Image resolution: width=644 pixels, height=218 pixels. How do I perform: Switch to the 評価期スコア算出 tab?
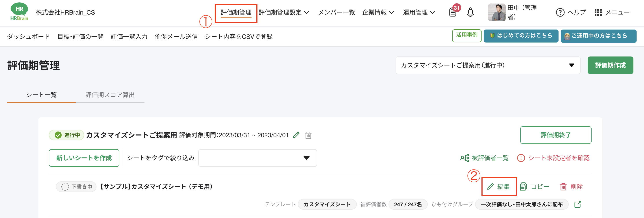point(110,95)
